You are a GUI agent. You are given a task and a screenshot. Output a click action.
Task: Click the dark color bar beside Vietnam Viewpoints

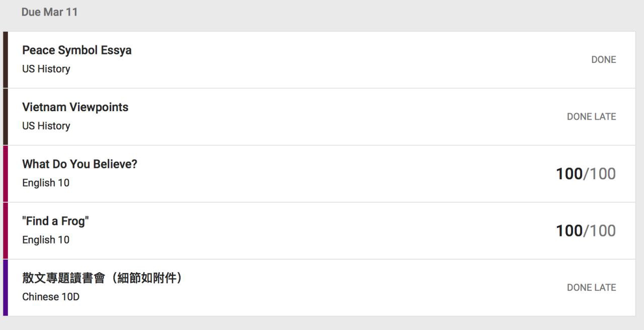(6, 116)
